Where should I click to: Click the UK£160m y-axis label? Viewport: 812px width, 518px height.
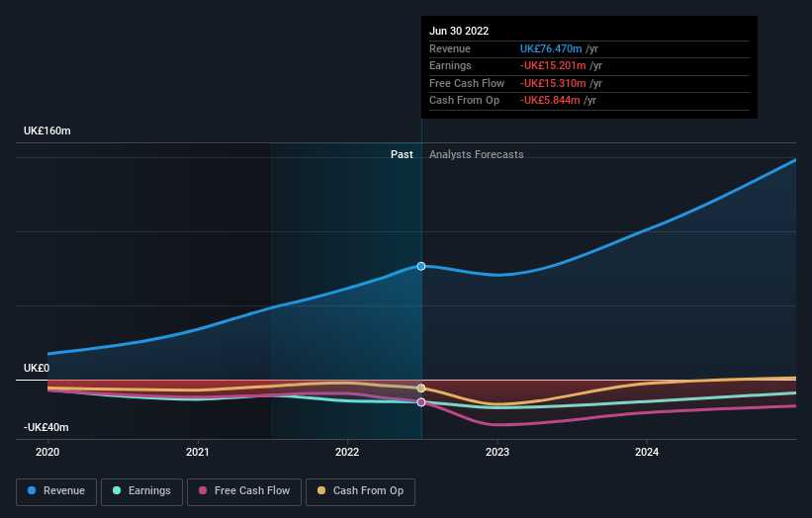pyautogui.click(x=47, y=130)
